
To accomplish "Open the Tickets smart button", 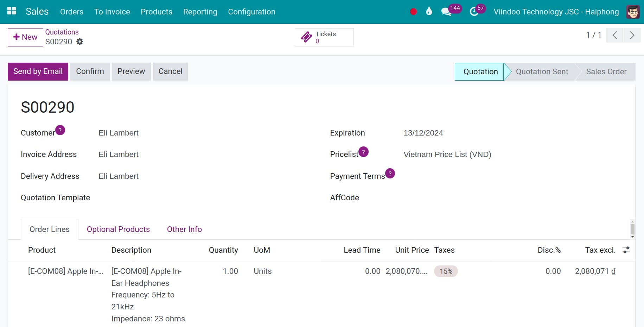I will click(x=324, y=37).
